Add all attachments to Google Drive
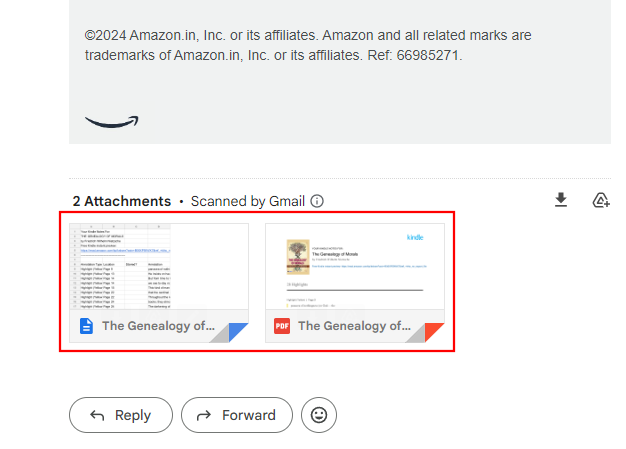 (x=601, y=200)
